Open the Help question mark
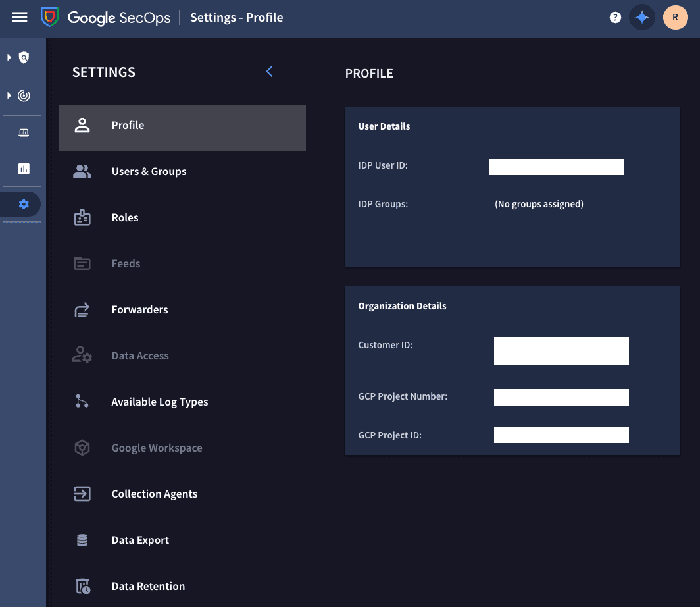Screen dimensions: 700x607 tap(615, 17)
